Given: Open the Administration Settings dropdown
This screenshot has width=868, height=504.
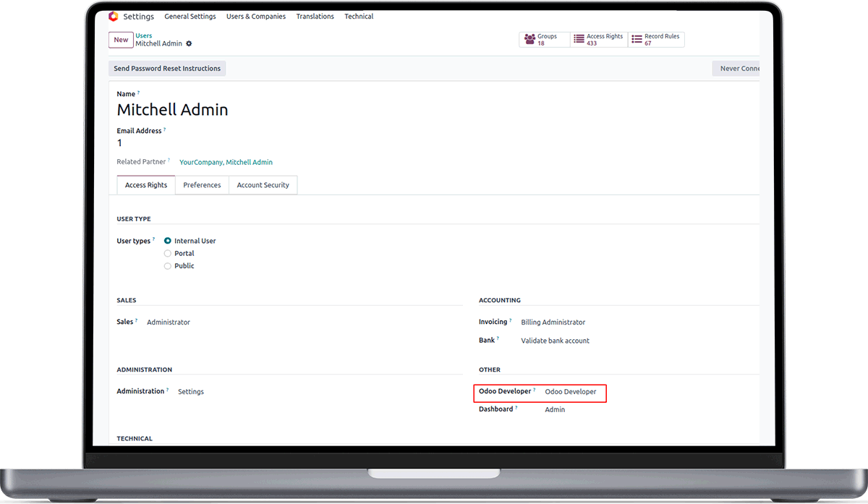Looking at the screenshot, I should tap(191, 392).
